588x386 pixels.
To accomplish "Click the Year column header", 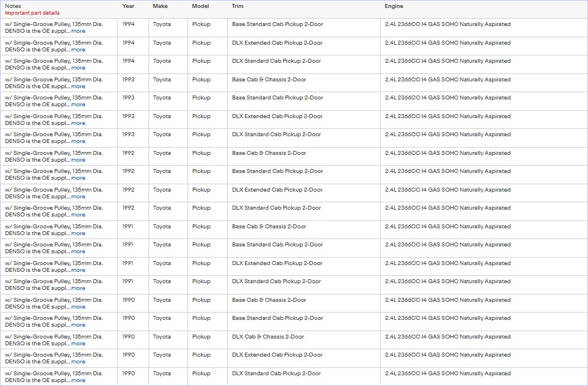I will coord(128,6).
